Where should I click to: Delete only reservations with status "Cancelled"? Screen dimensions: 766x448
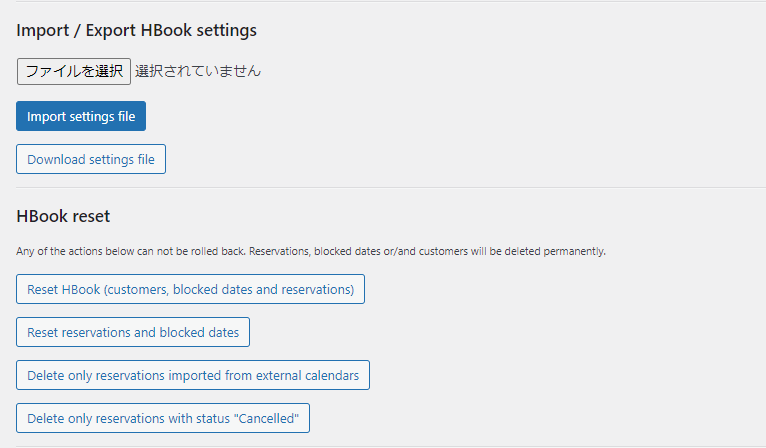[163, 418]
